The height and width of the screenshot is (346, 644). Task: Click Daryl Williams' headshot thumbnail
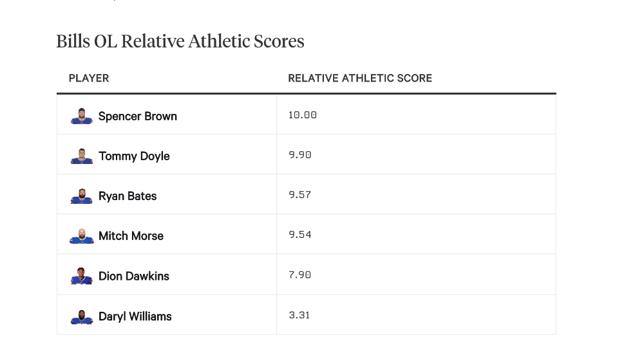pyautogui.click(x=82, y=316)
